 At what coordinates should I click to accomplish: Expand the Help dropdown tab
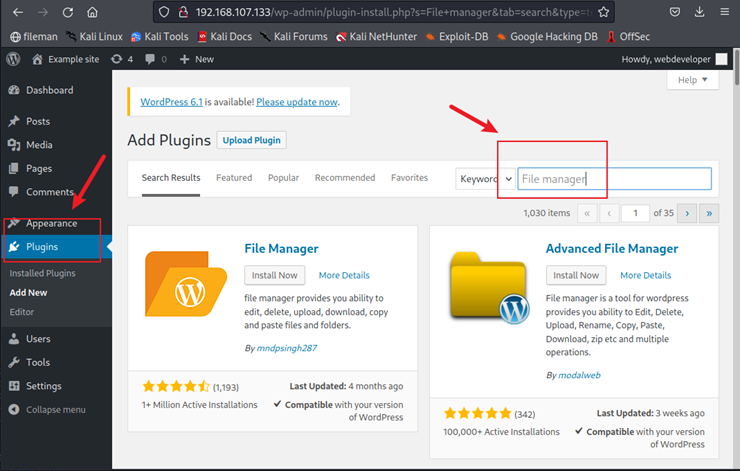[692, 80]
